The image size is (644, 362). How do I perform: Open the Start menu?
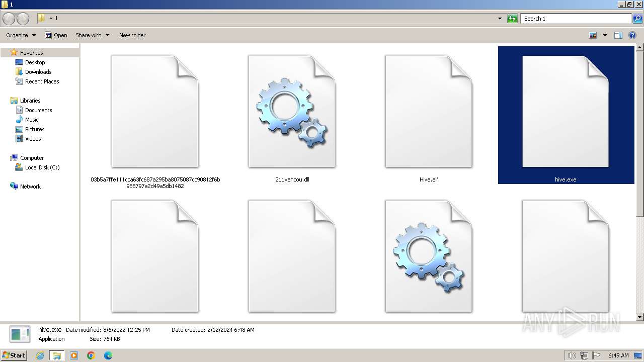click(14, 355)
